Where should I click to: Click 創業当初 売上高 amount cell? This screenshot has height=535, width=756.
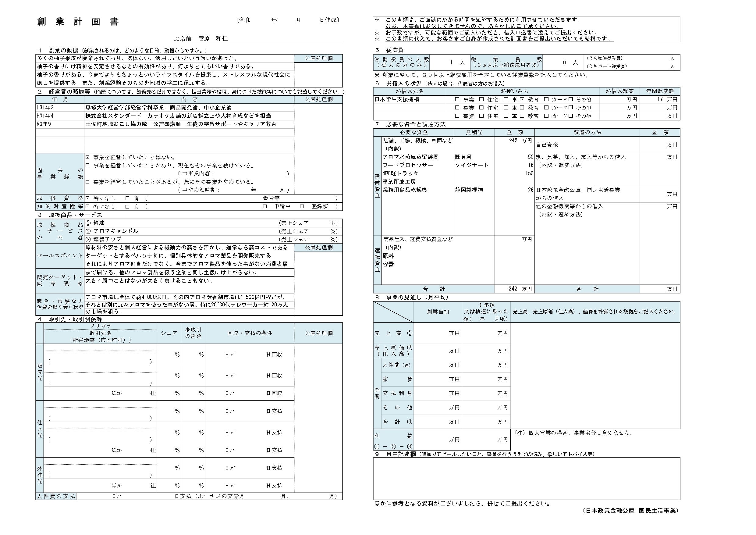pyautogui.click(x=437, y=333)
